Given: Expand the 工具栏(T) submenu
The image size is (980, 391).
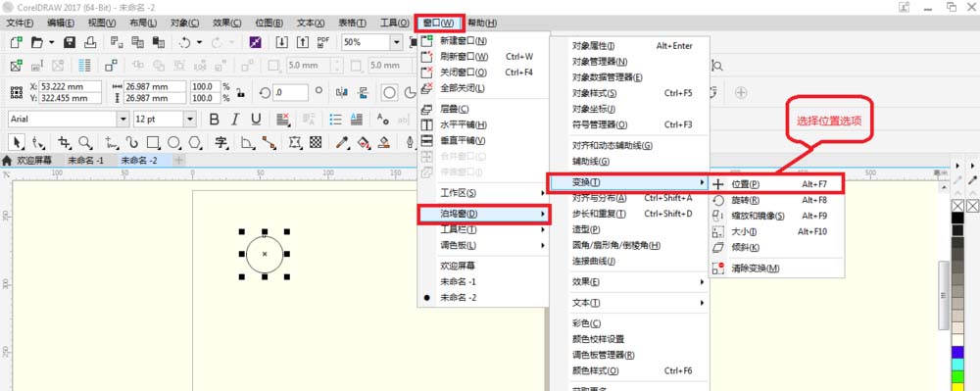Looking at the screenshot, I should click(484, 229).
